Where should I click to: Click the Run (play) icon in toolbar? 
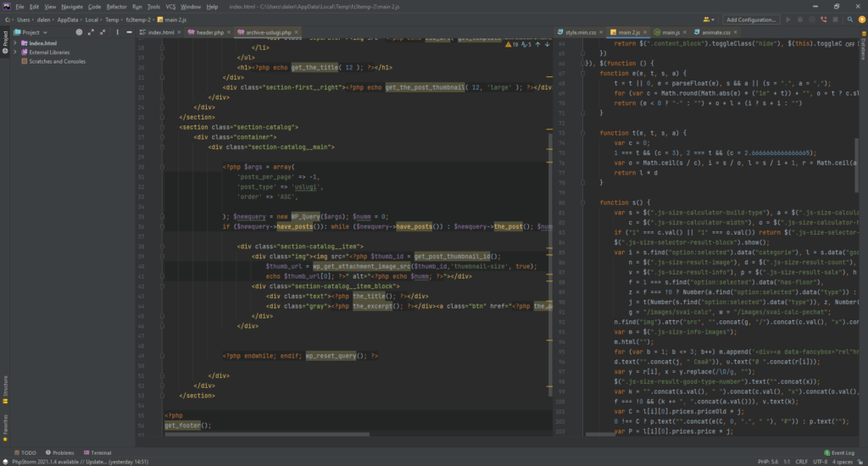pos(787,19)
